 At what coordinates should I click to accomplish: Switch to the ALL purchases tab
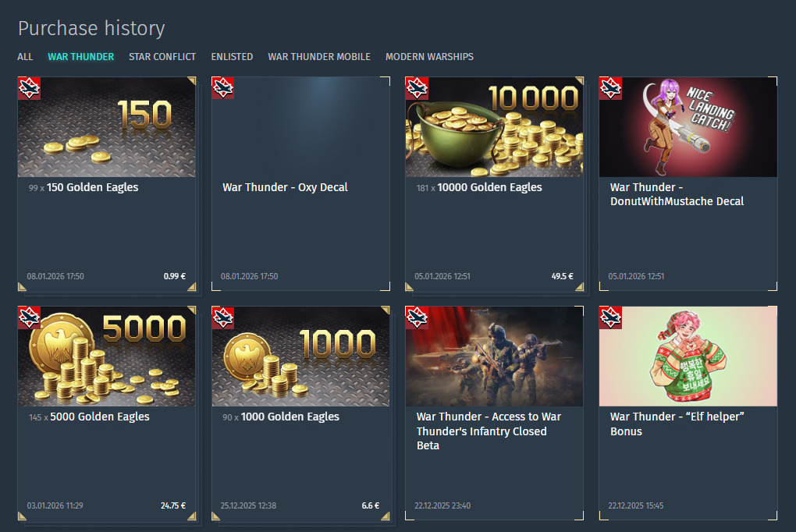point(25,57)
